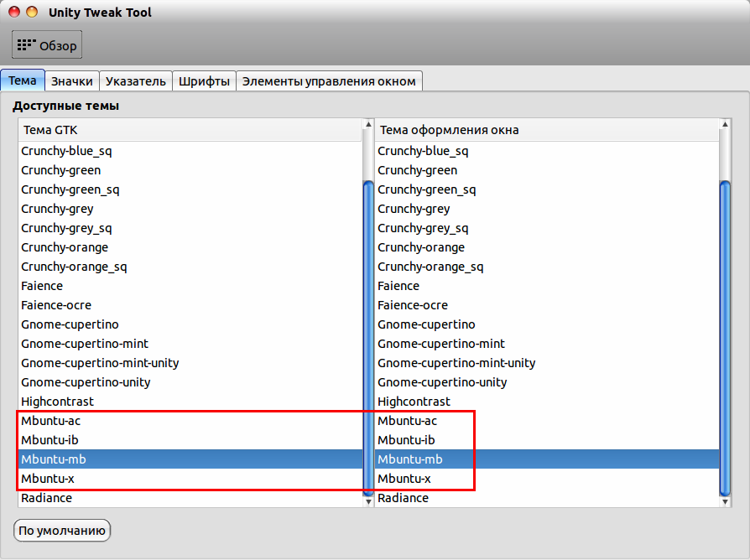Click the Тема GTK column header
Image resolution: width=750 pixels, height=560 pixels.
click(190, 130)
